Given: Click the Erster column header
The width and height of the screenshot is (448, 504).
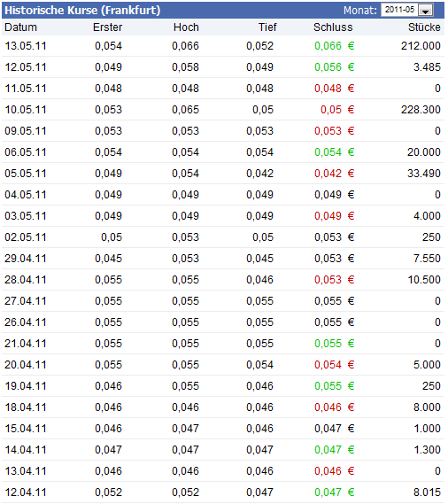Looking at the screenshot, I should (x=108, y=27).
